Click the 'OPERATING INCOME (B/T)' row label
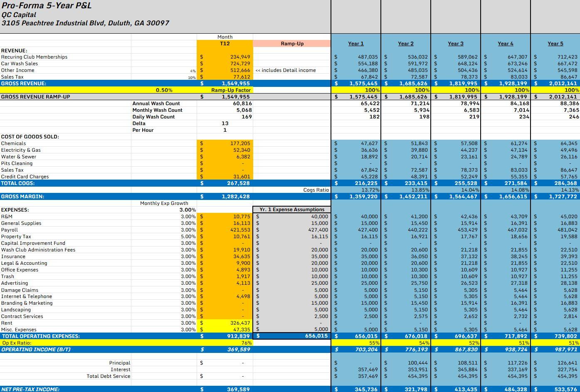Screen dimensions: 580x392 [x=36, y=350]
